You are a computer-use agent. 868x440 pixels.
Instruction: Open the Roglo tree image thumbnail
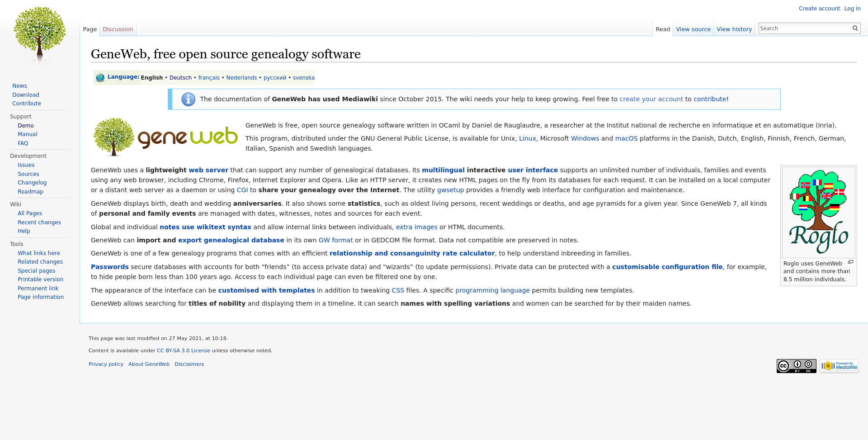tap(818, 212)
